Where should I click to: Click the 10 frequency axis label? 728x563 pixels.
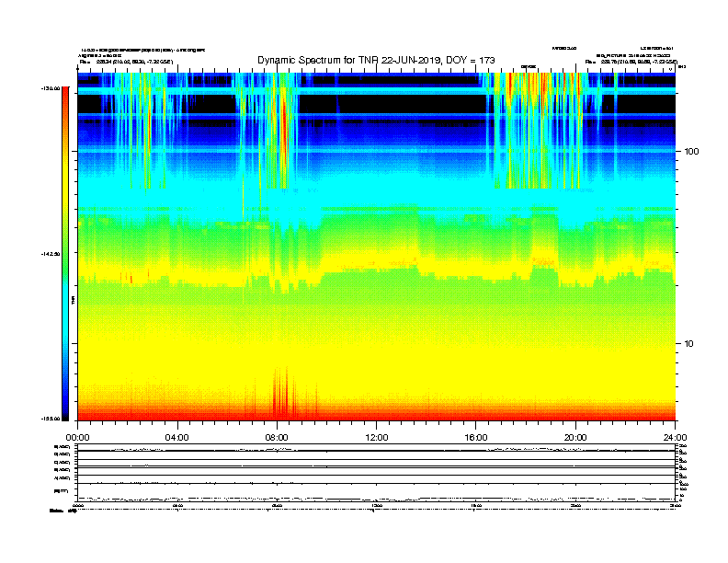pyautogui.click(x=688, y=344)
